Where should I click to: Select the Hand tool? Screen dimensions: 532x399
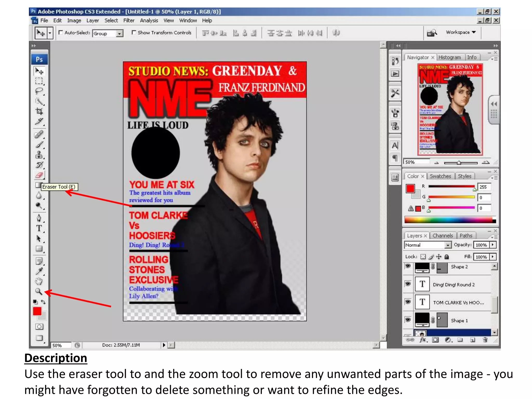[39, 281]
